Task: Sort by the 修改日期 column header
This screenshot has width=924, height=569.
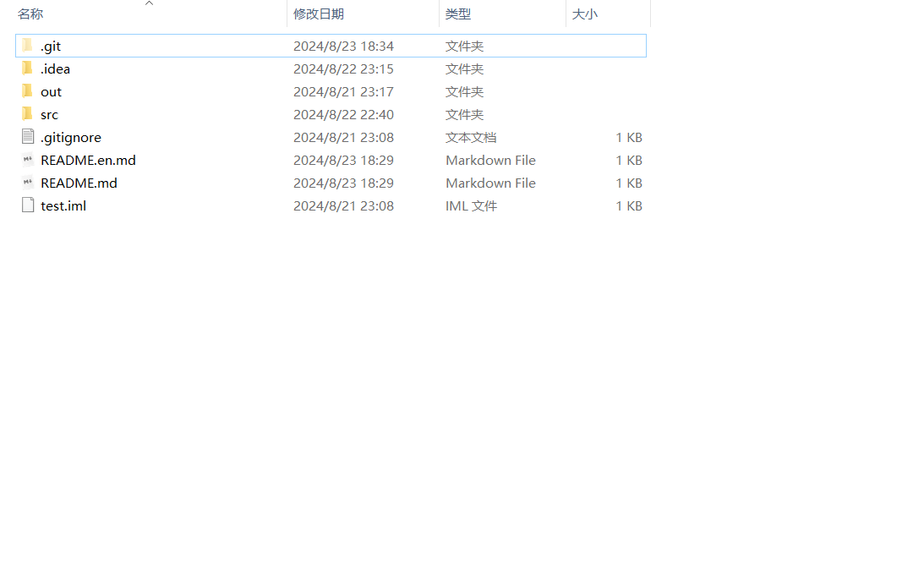Action: tap(318, 14)
